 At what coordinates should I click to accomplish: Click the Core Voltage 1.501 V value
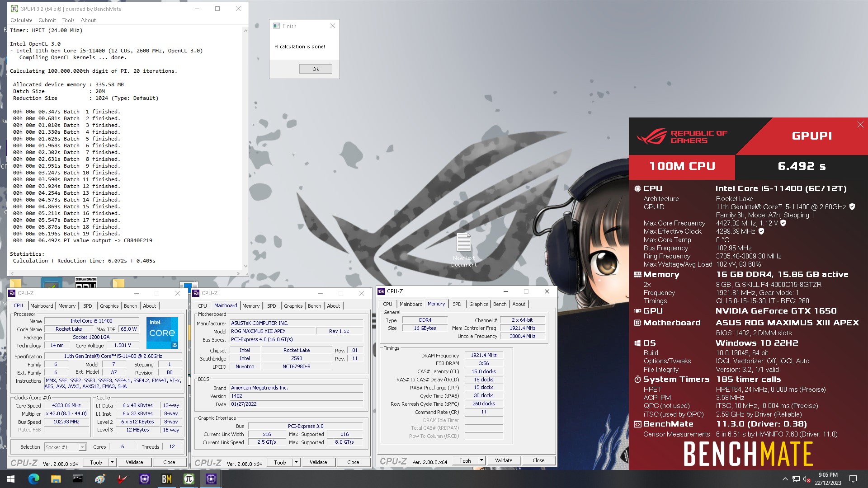click(x=122, y=345)
